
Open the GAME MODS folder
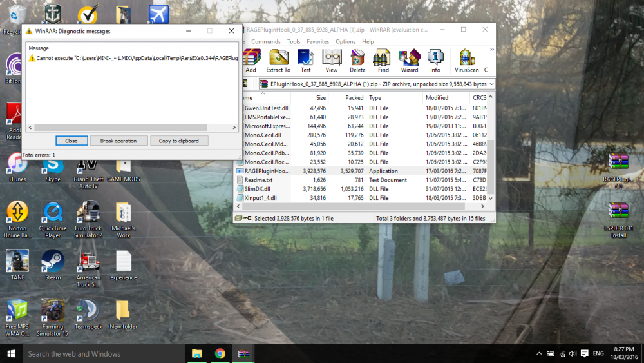tap(123, 170)
